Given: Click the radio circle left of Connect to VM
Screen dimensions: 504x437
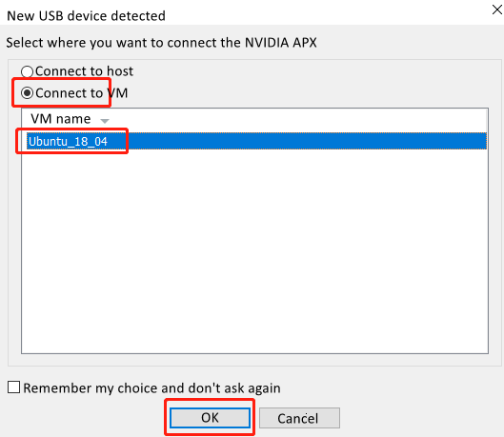Looking at the screenshot, I should (27, 93).
